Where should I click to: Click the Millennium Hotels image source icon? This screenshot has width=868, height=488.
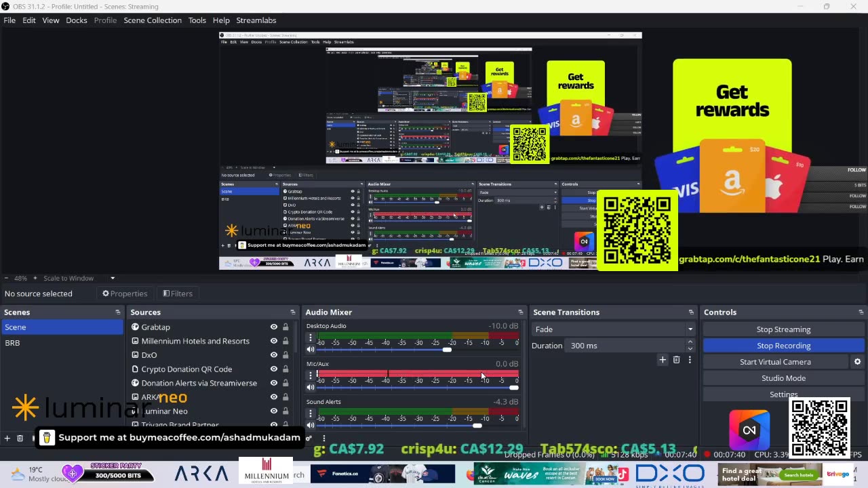coord(135,341)
